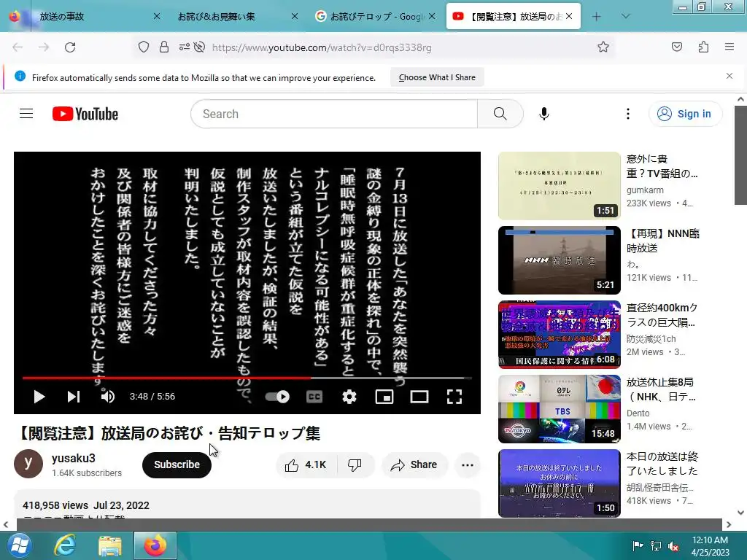Open Action Center flag tray icon

[638, 545]
